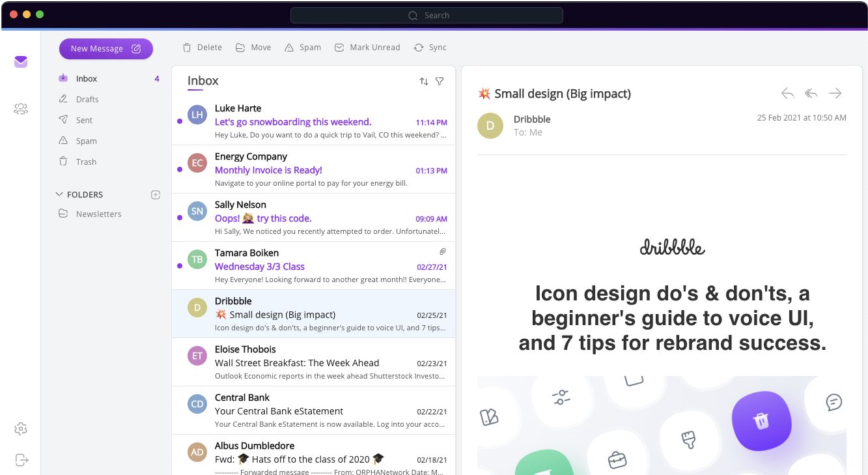Collapse the FOLDERS section
Image resolution: width=868 pixels, height=475 pixels.
point(59,194)
